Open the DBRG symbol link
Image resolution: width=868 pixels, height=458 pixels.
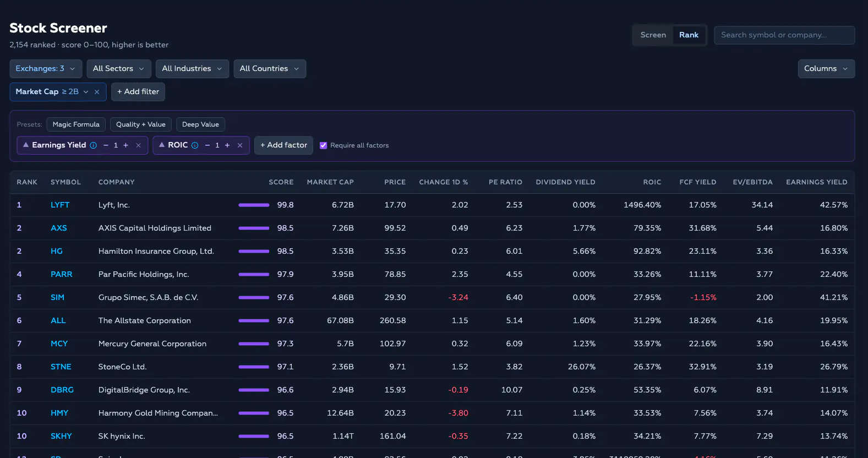point(62,390)
